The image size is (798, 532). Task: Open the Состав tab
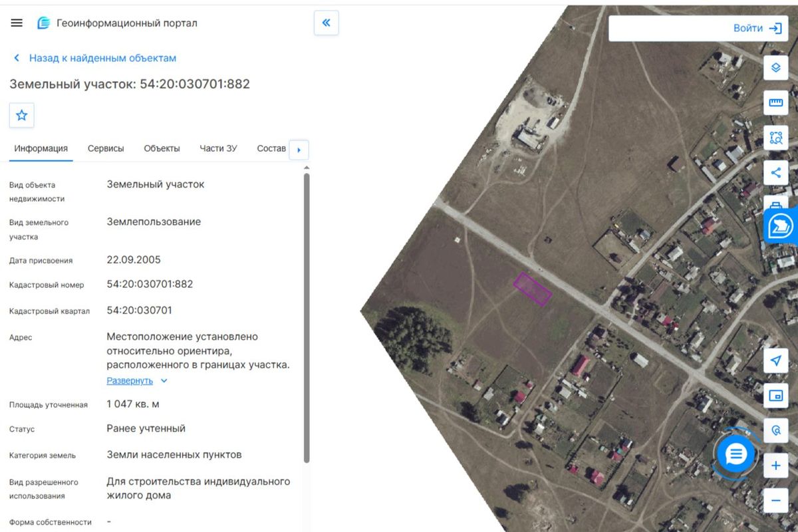click(x=271, y=148)
